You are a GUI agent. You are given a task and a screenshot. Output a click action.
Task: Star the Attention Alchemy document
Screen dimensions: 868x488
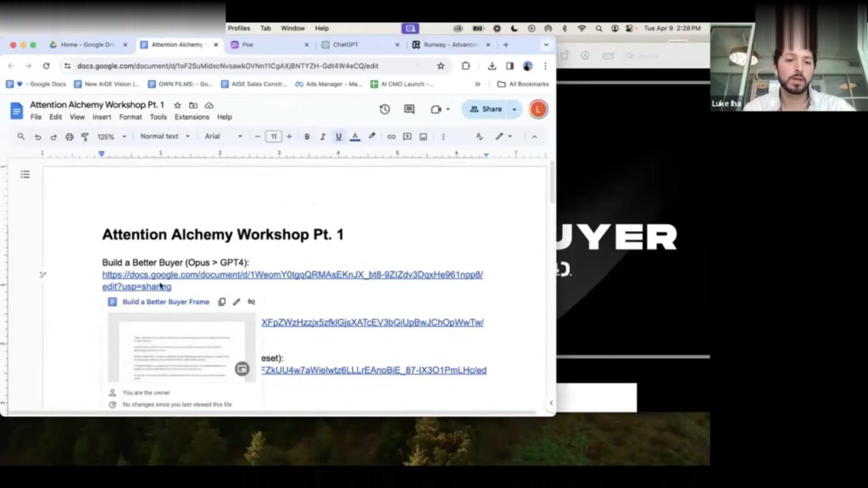[177, 105]
